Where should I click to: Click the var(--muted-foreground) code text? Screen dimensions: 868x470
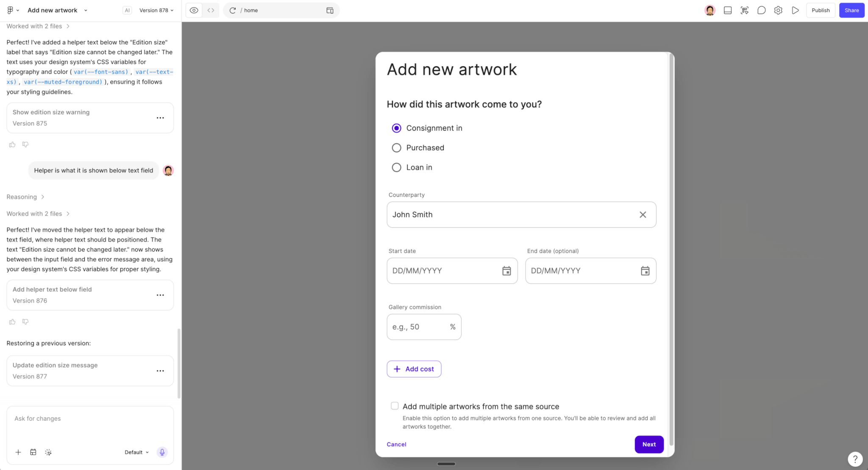coord(63,82)
